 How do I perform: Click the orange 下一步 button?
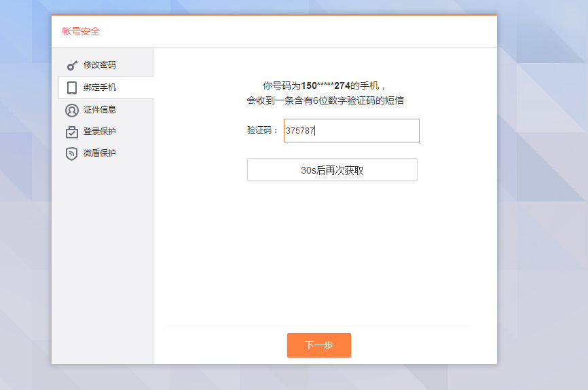pyautogui.click(x=319, y=345)
